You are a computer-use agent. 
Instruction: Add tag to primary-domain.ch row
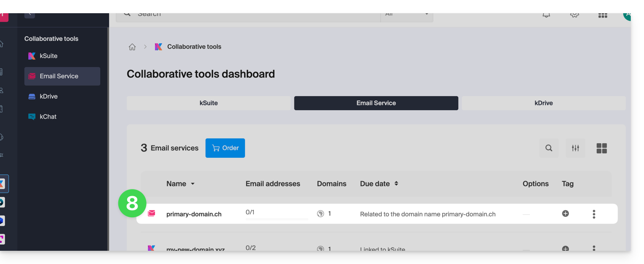(565, 214)
